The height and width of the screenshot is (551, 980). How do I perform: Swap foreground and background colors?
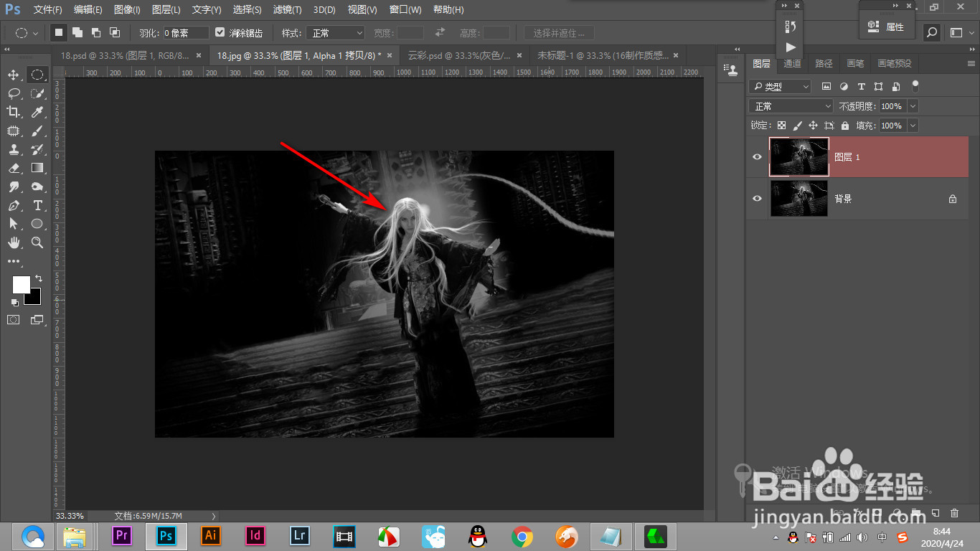[39, 278]
